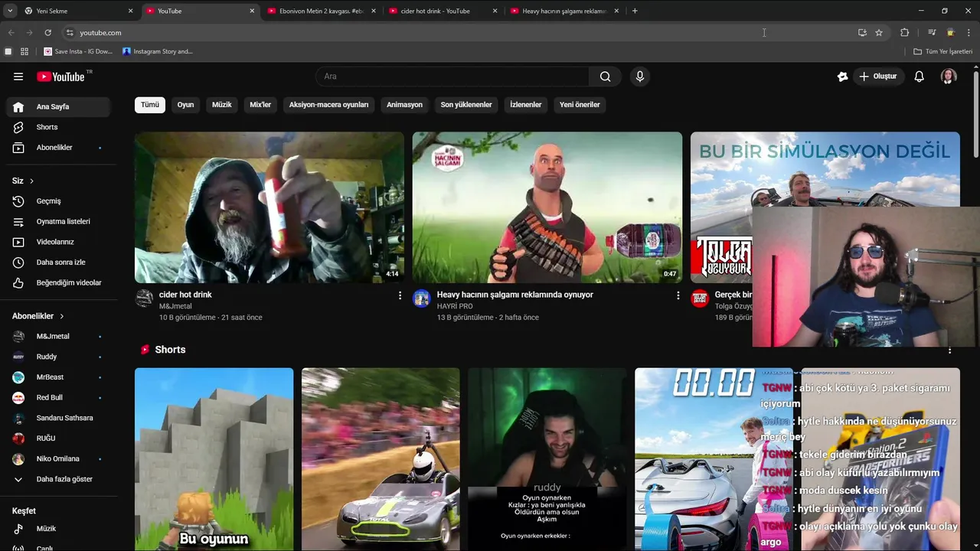Image resolution: width=980 pixels, height=551 pixels.
Task: Open M&Jmetal channel in subscriptions list
Action: (58, 337)
